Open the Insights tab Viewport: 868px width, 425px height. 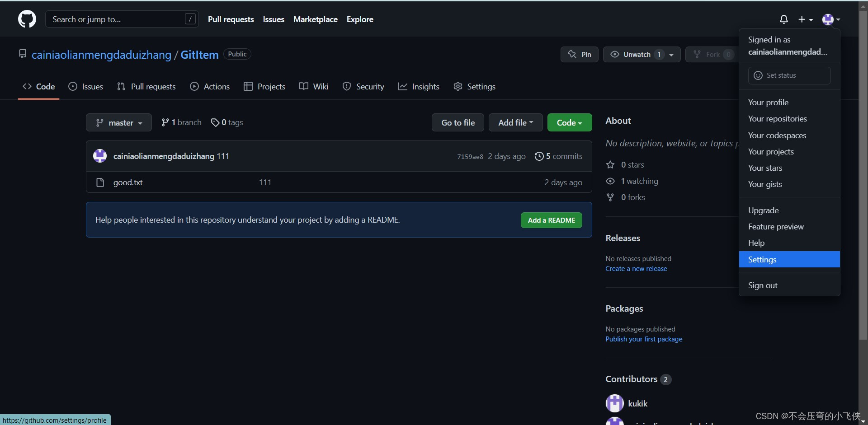tap(419, 87)
